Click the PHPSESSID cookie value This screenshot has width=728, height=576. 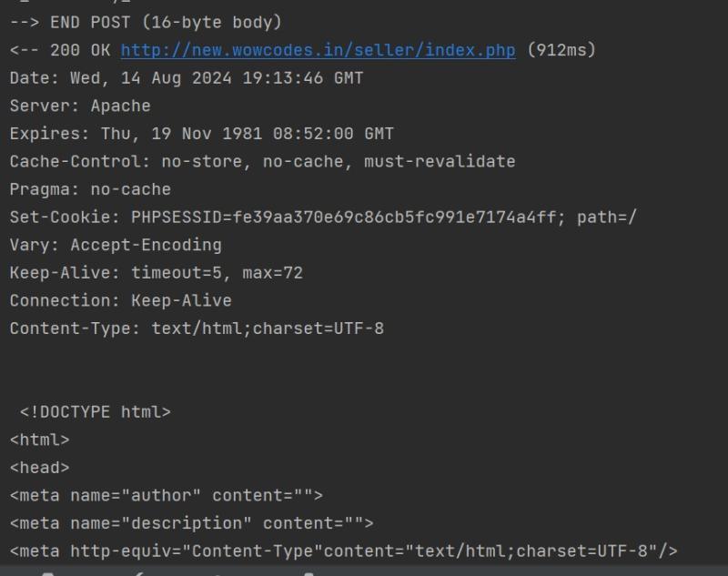pos(348,217)
